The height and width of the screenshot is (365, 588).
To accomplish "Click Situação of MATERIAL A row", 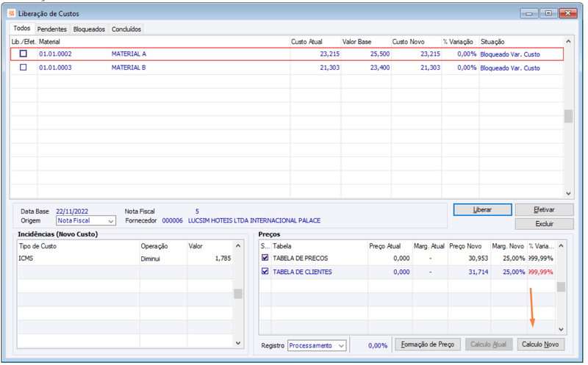I will [x=510, y=54].
